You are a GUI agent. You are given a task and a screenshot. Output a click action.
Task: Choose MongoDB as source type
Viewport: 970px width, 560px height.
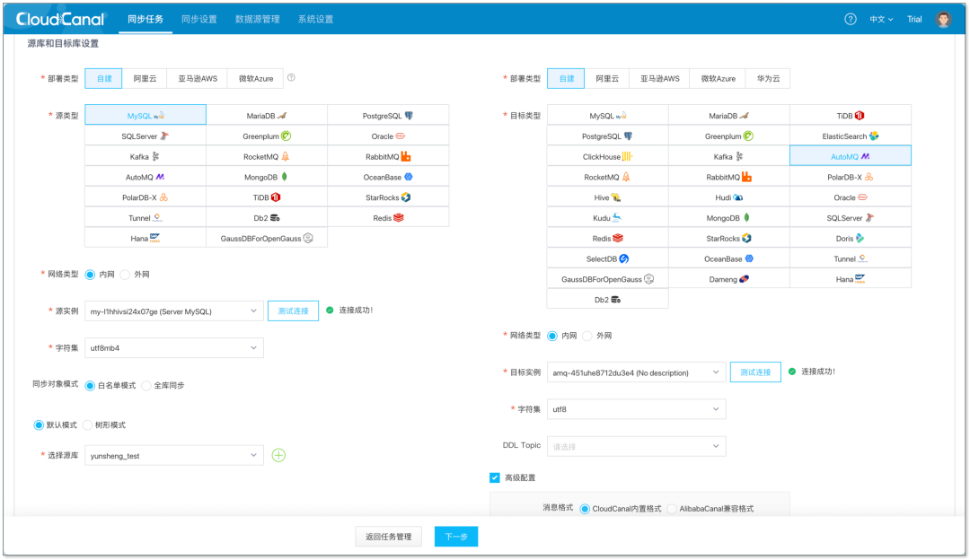click(x=267, y=177)
